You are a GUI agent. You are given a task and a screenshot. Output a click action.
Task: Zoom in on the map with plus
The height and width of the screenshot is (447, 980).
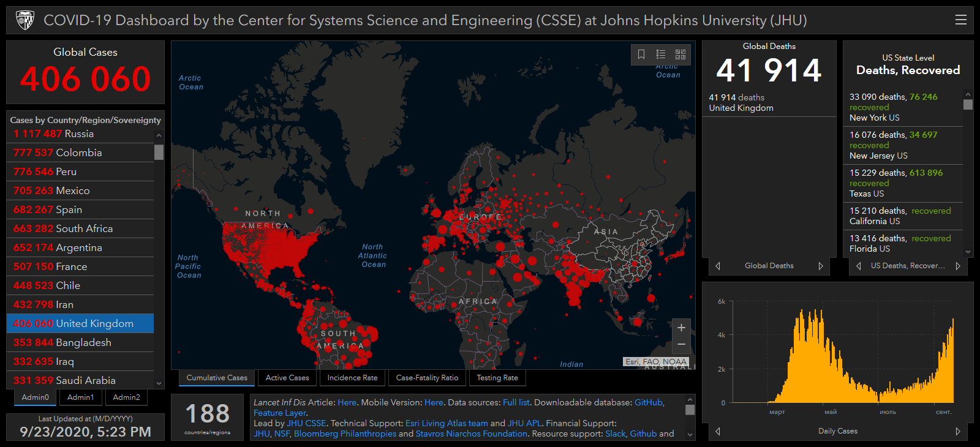[x=681, y=328]
